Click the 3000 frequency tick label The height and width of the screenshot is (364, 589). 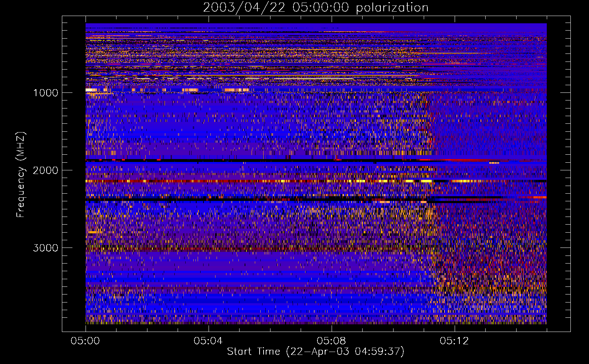(x=46, y=248)
